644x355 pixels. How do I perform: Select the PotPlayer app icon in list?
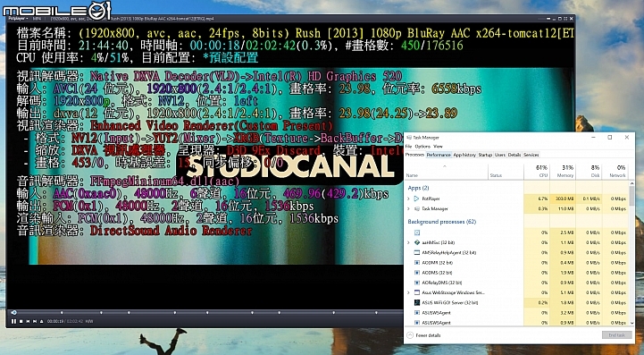416,199
